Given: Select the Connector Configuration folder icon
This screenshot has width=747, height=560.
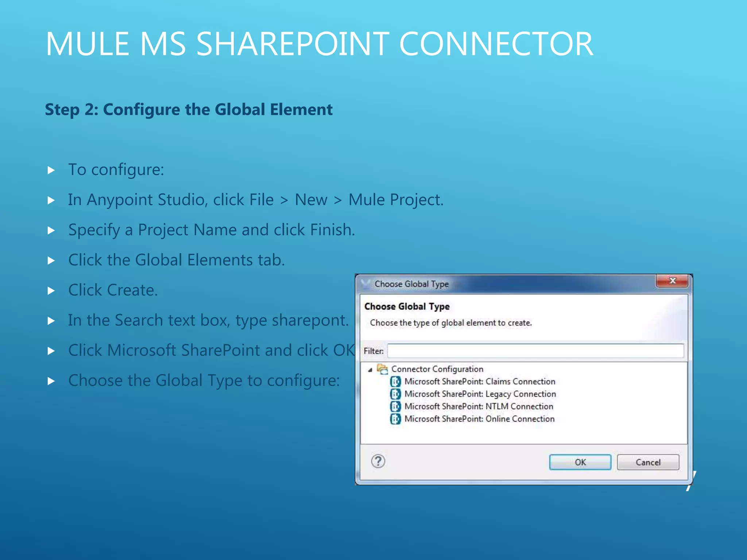Looking at the screenshot, I should [x=382, y=369].
